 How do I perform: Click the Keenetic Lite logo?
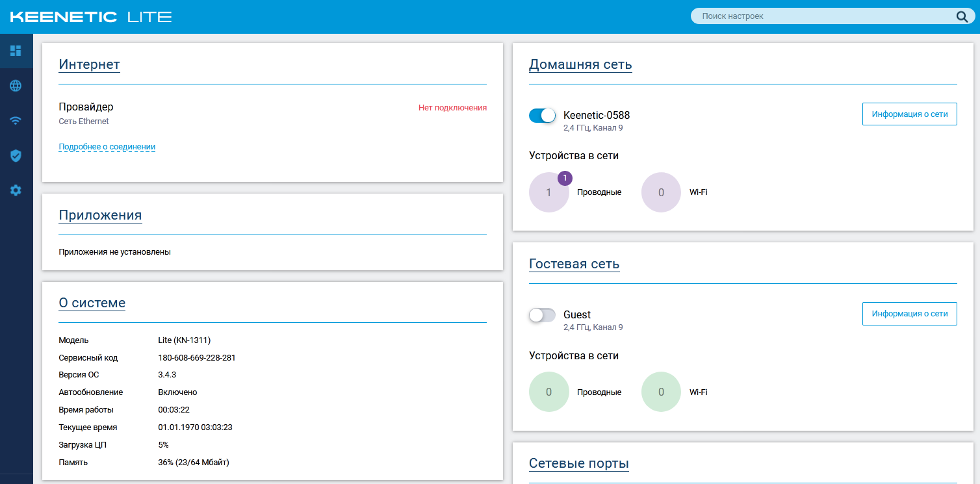(x=91, y=17)
